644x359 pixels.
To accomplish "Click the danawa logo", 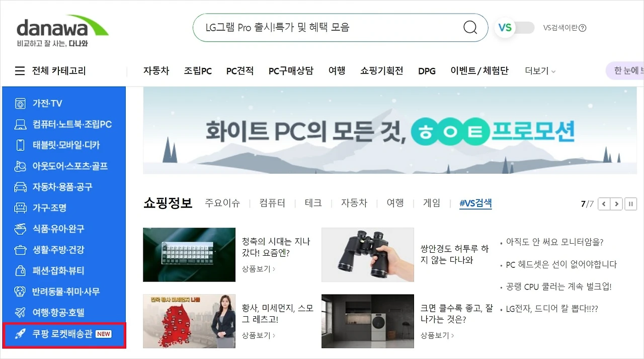I will click(62, 31).
